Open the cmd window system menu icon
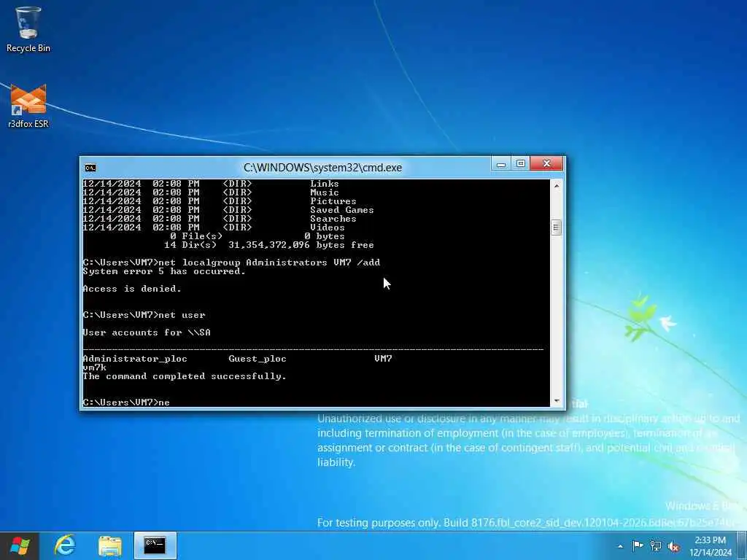Image resolution: width=747 pixels, height=560 pixels. point(90,168)
